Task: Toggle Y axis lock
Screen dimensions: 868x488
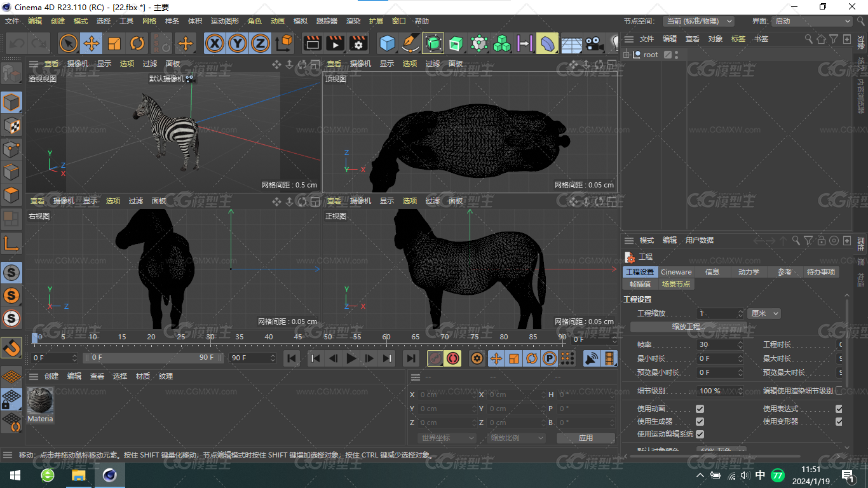Action: pyautogui.click(x=238, y=43)
